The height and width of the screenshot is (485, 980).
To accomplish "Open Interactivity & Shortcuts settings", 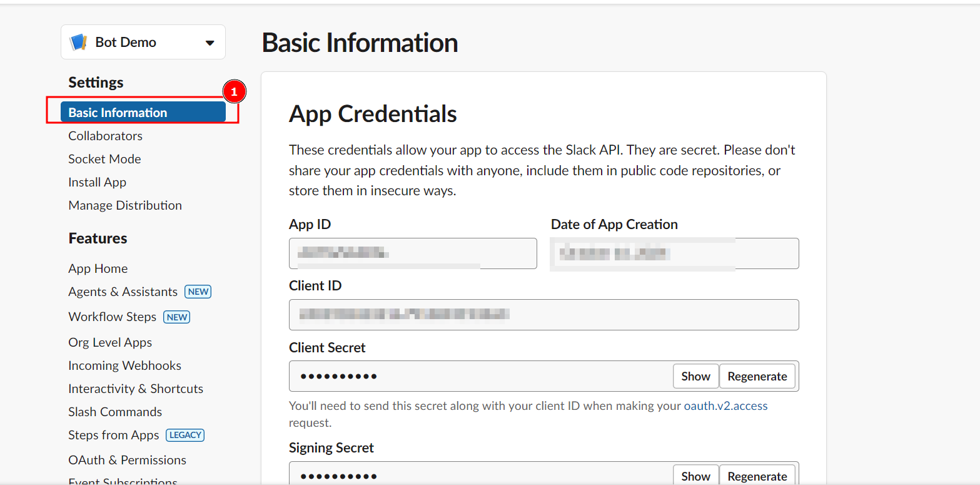I will tap(136, 388).
